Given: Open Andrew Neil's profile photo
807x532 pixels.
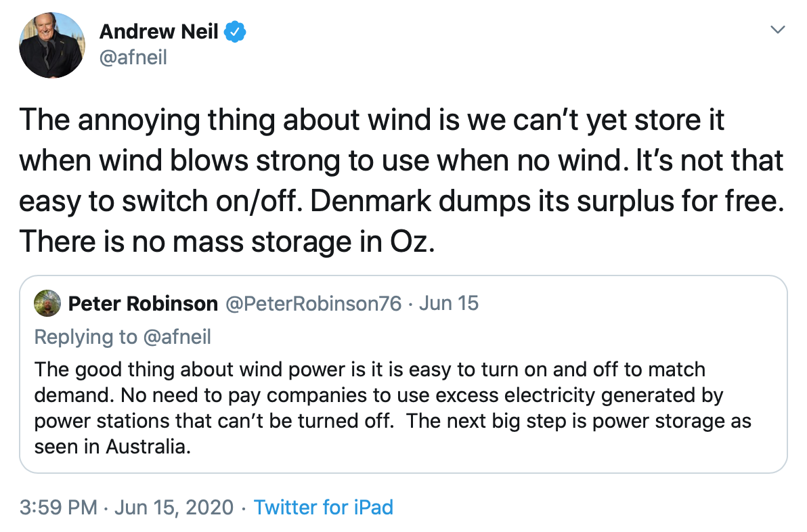Looking at the screenshot, I should point(51,45).
